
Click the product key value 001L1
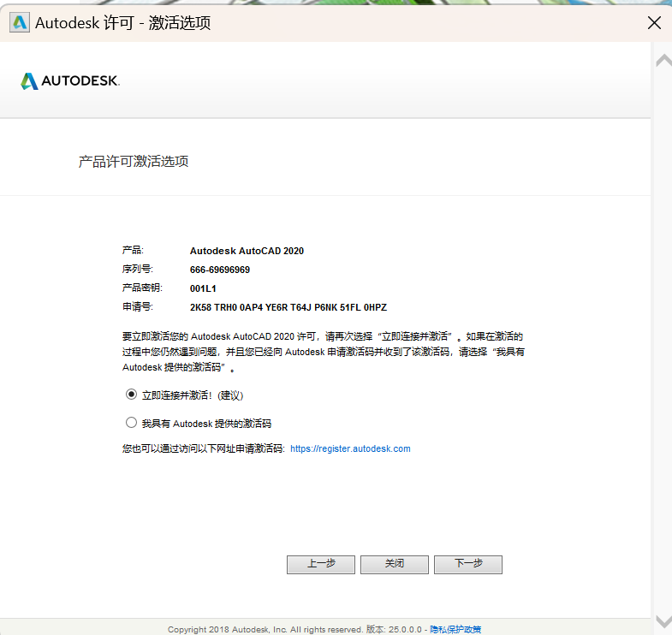(203, 288)
